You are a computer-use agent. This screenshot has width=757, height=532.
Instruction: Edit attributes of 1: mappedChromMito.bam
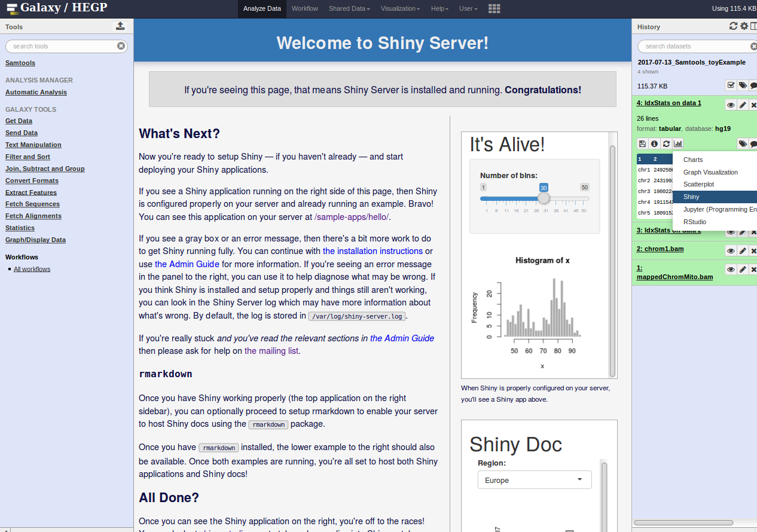tap(742, 270)
